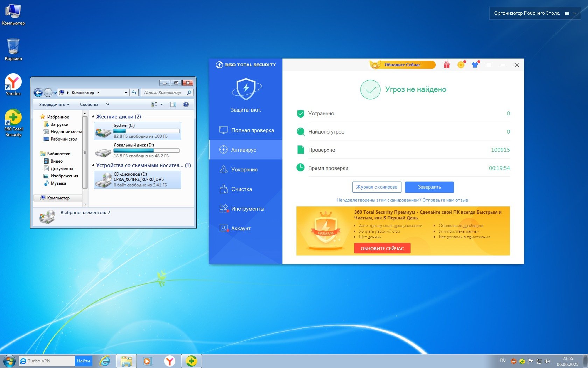Select Избранное in navigation pane
588x368 pixels.
(55, 117)
